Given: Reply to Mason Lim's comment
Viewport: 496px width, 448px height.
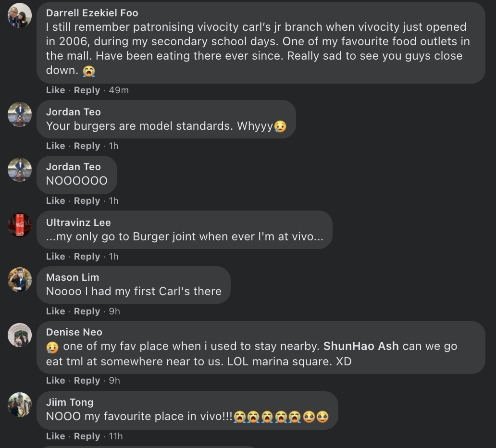Looking at the screenshot, I should tap(87, 311).
